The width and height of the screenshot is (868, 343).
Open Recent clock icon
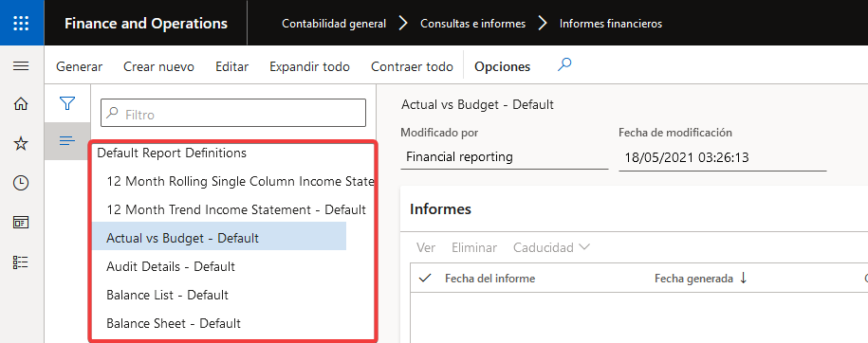[x=21, y=183]
